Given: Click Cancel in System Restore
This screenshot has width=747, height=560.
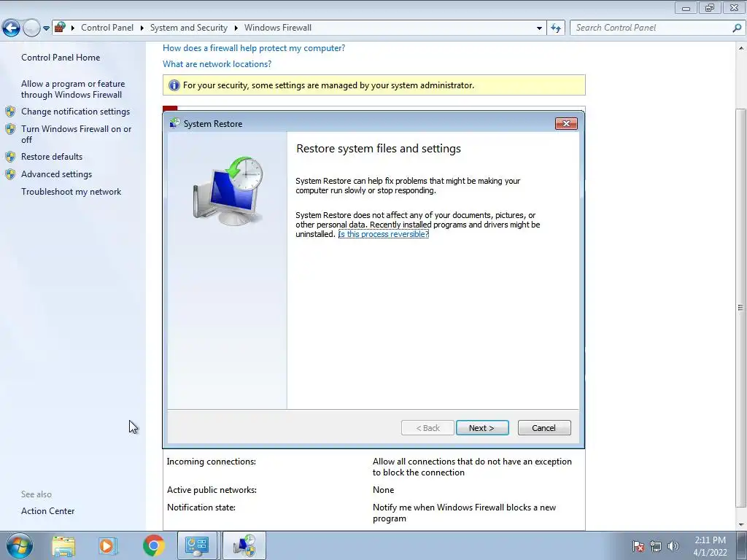Looking at the screenshot, I should coord(544,427).
